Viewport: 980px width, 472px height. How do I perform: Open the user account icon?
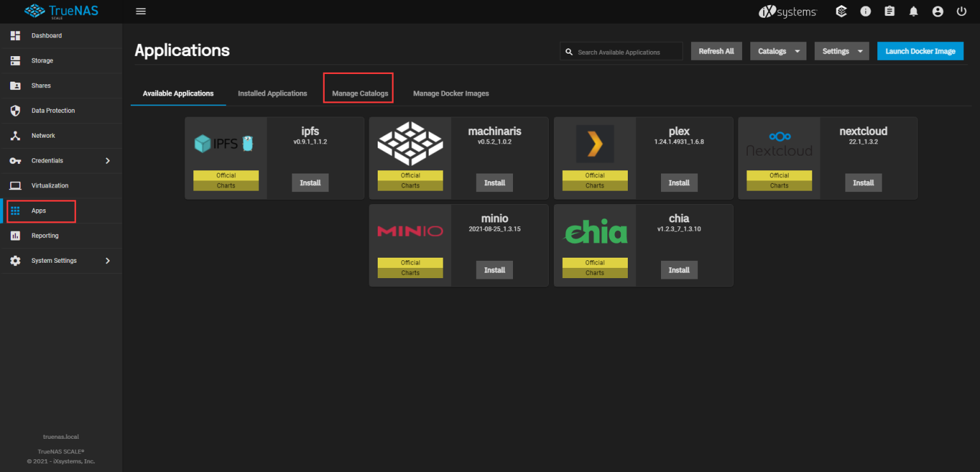tap(937, 11)
